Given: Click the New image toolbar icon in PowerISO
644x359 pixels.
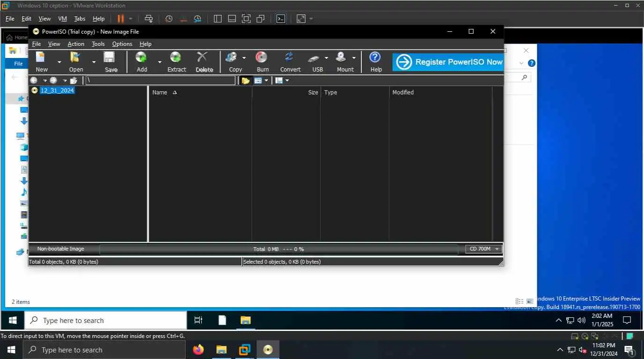Looking at the screenshot, I should [41, 57].
